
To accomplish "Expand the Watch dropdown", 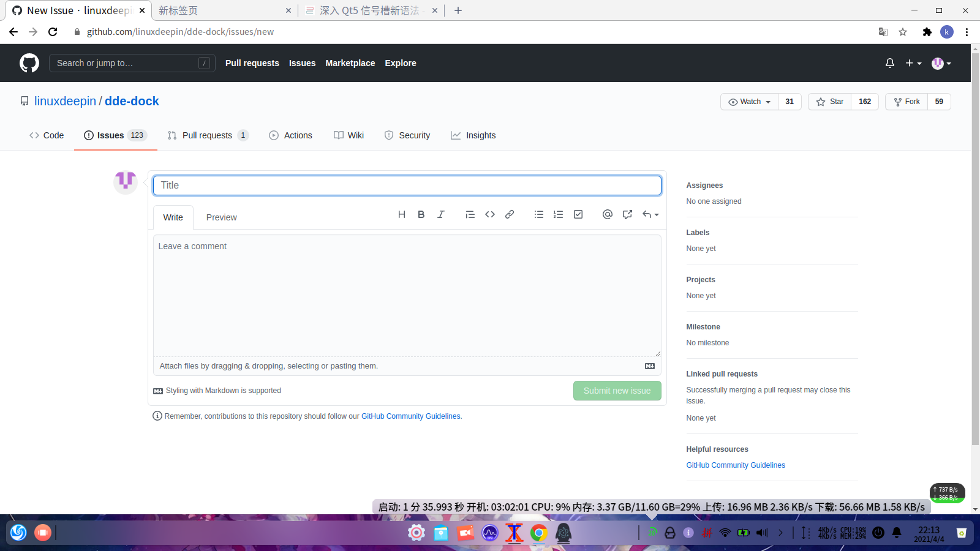I will click(748, 102).
